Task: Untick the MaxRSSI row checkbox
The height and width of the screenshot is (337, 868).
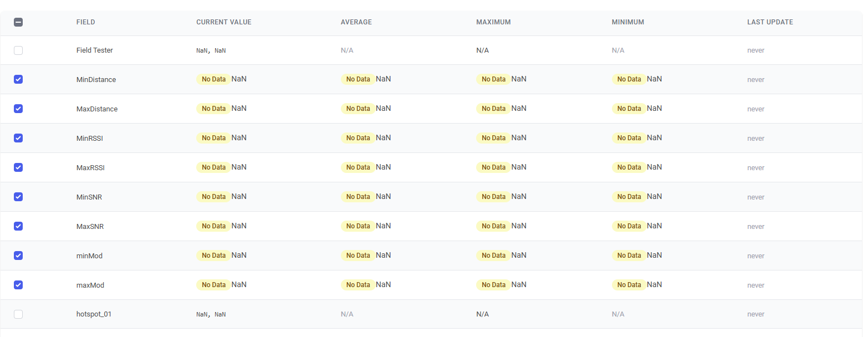Action: 18,167
